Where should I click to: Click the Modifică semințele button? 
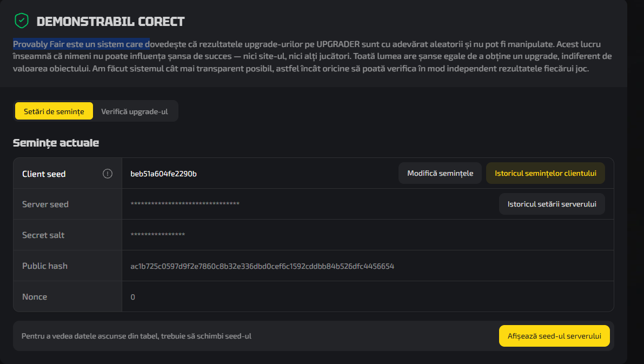(440, 174)
